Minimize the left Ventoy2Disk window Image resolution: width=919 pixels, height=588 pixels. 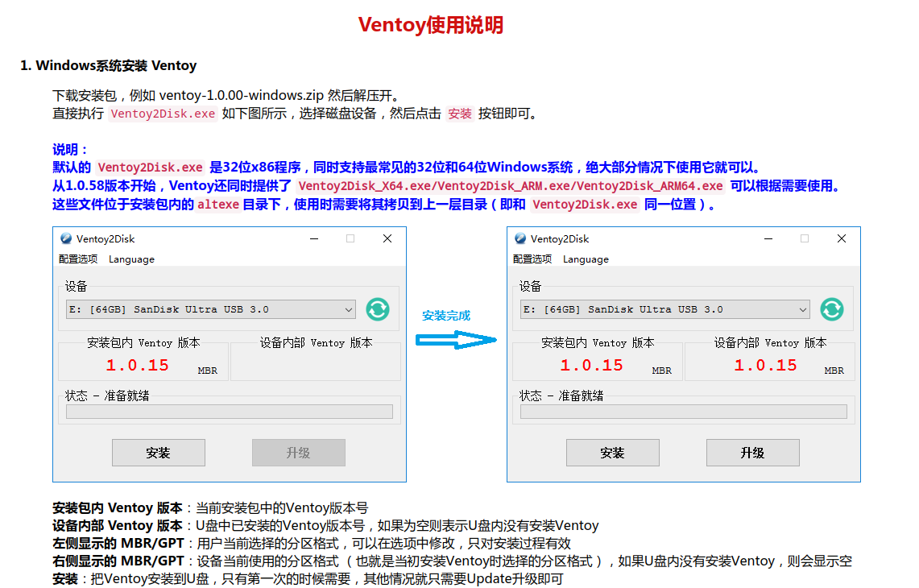click(314, 238)
